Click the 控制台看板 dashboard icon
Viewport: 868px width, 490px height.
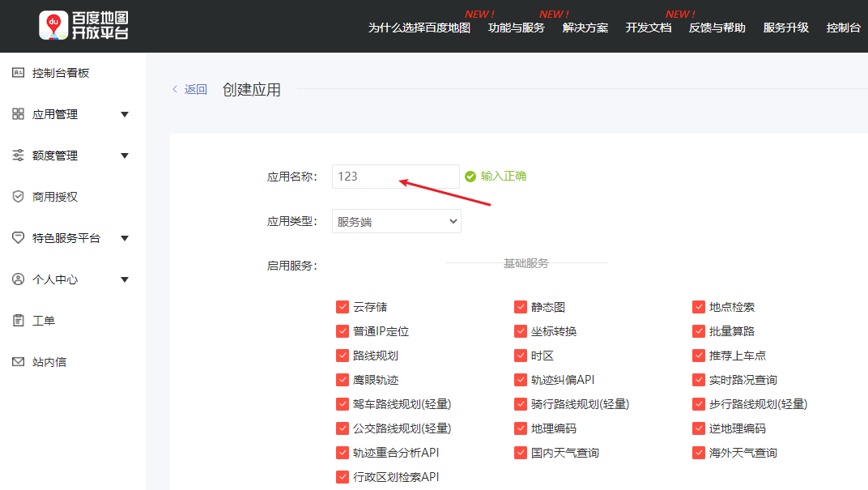pyautogui.click(x=19, y=73)
